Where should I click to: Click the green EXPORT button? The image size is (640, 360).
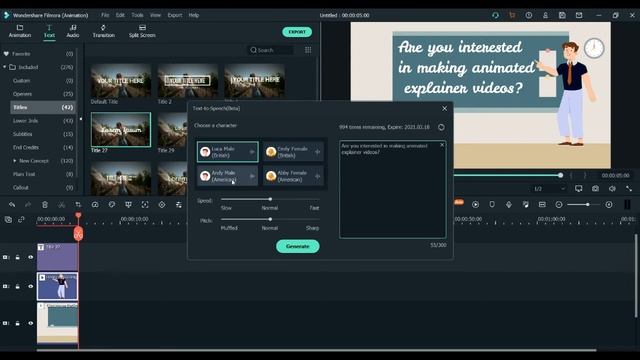297,32
